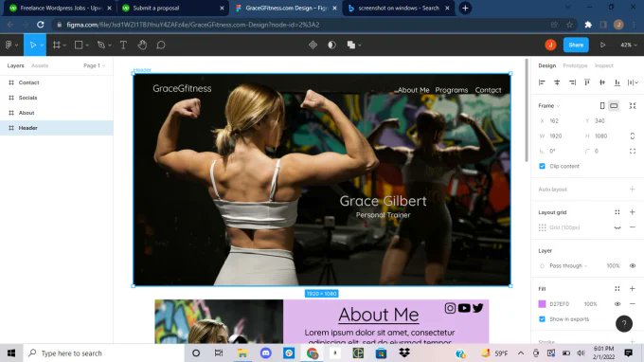Select the Move tool
Screen dimensions: 644x362
(33, 45)
